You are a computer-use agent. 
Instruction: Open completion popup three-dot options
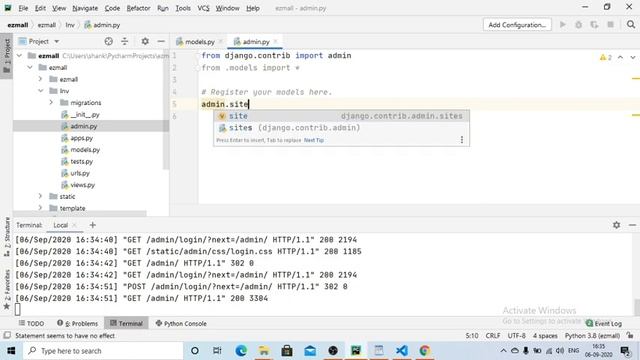click(462, 140)
